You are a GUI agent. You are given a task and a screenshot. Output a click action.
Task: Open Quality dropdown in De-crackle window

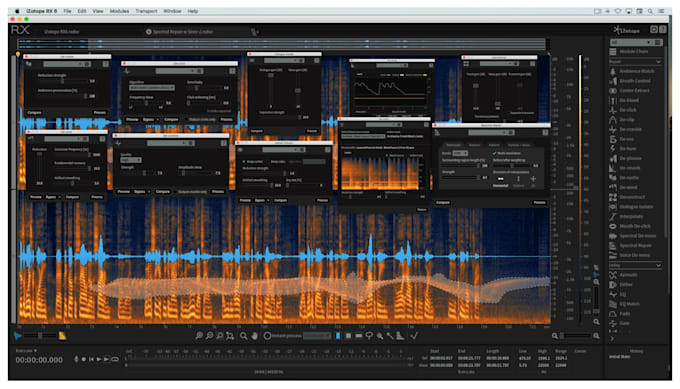click(x=131, y=160)
